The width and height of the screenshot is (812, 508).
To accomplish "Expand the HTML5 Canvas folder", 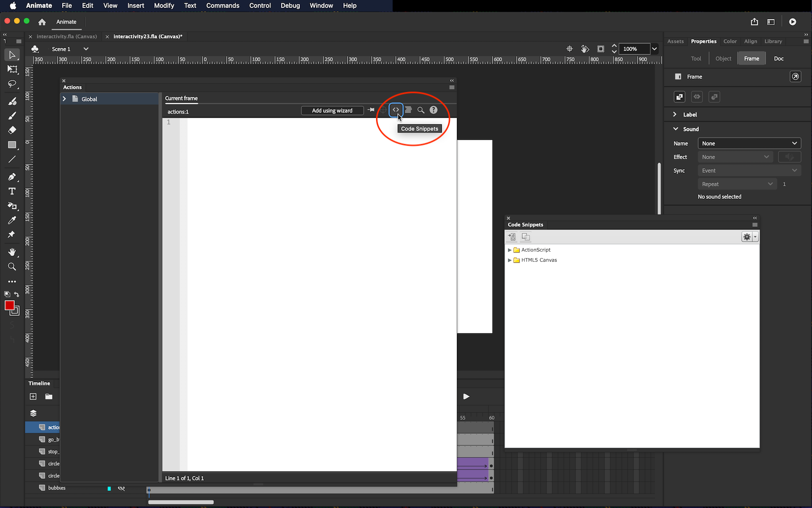I will point(509,260).
